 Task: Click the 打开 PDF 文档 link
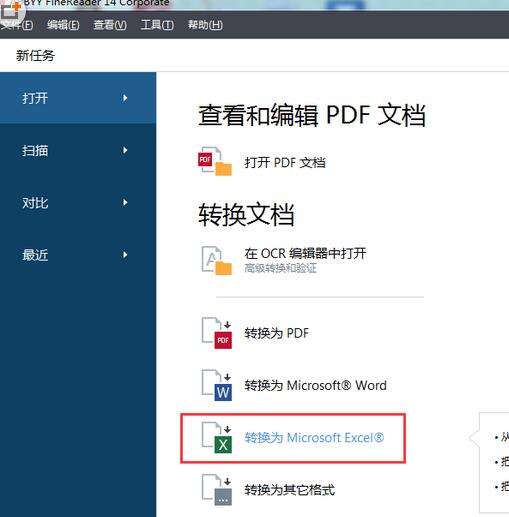pos(285,163)
